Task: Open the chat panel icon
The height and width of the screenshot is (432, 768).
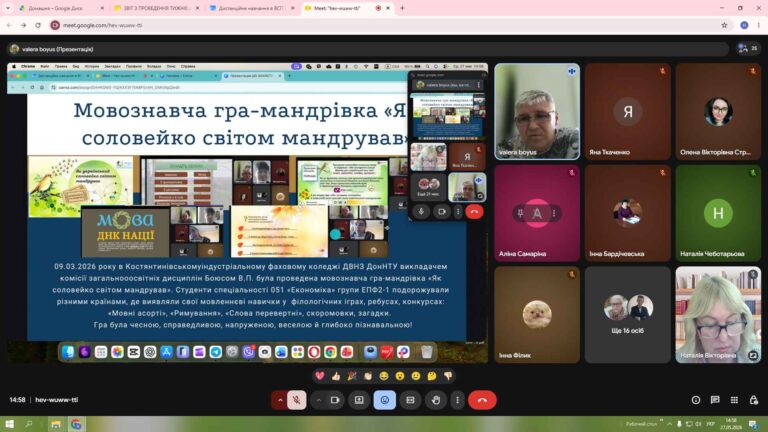Action: [x=715, y=400]
